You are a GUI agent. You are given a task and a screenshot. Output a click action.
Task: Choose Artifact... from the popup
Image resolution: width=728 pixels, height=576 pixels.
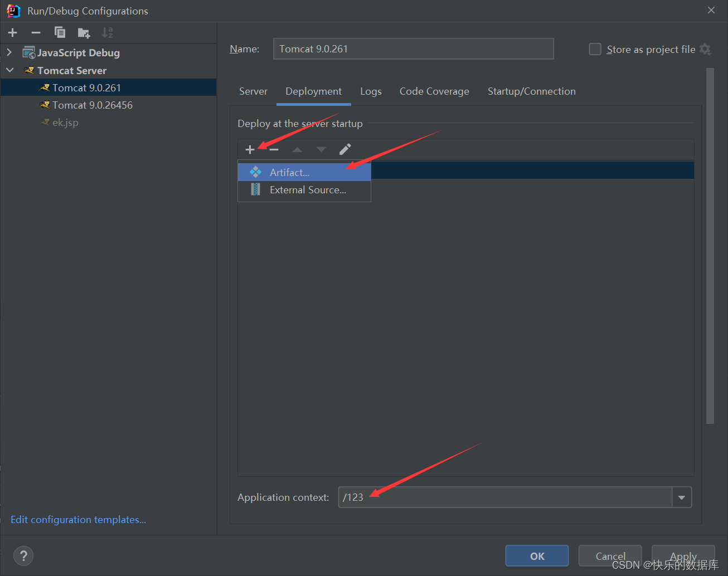click(304, 172)
